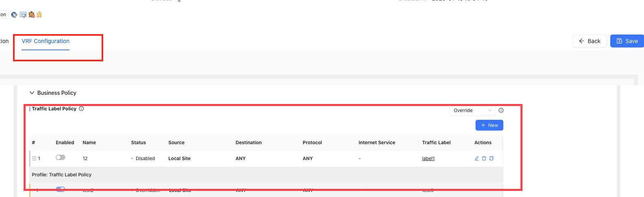644x197 pixels.
Task: Click the bug icon
Action: tap(31, 15)
